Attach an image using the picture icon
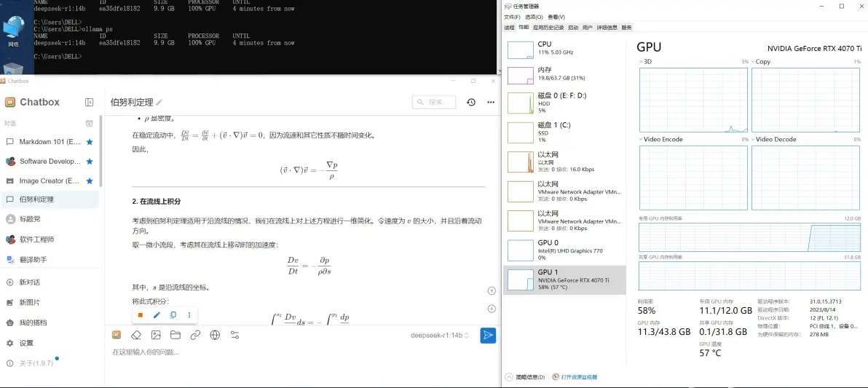 tap(156, 335)
